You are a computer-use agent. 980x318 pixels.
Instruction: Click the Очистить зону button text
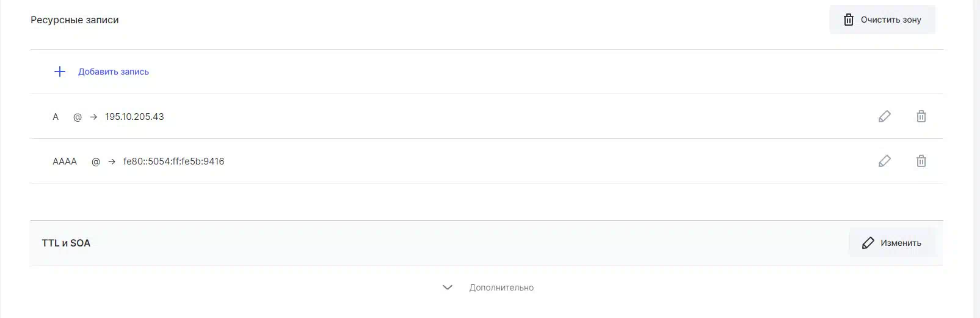click(x=891, y=20)
